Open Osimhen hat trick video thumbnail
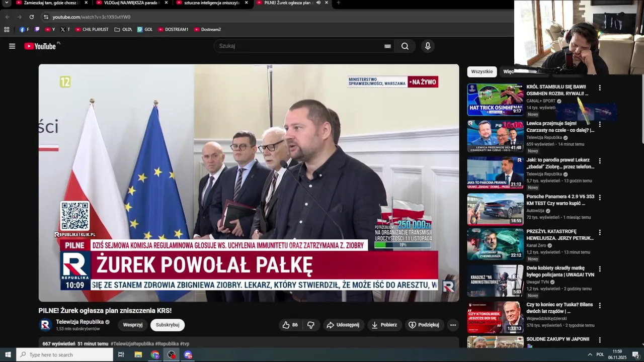The height and width of the screenshot is (362, 644). [496, 100]
